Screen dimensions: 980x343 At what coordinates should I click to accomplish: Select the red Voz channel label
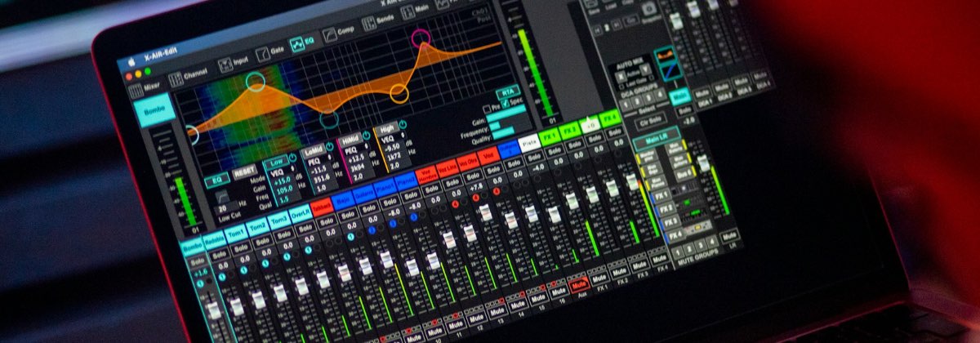pyautogui.click(x=488, y=154)
